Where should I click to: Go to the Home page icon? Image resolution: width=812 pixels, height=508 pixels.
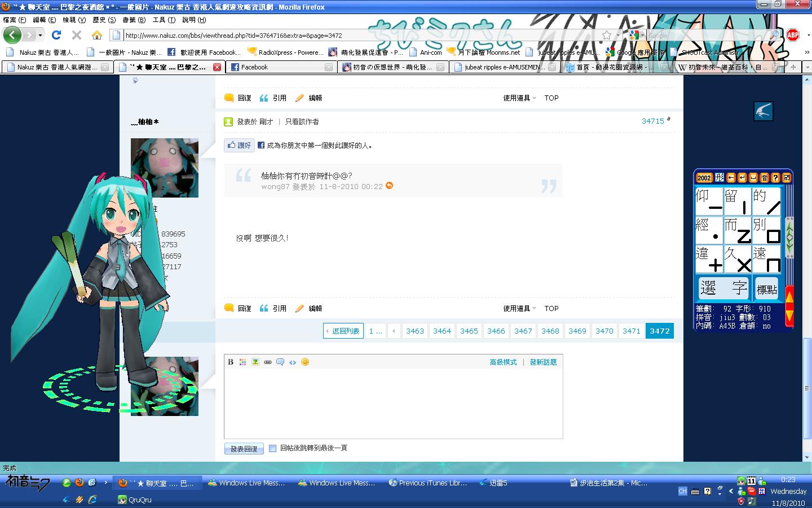[97, 35]
